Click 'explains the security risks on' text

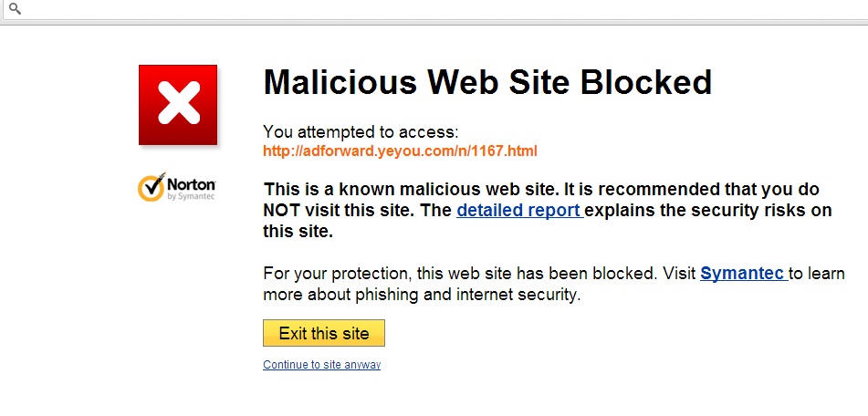708,211
